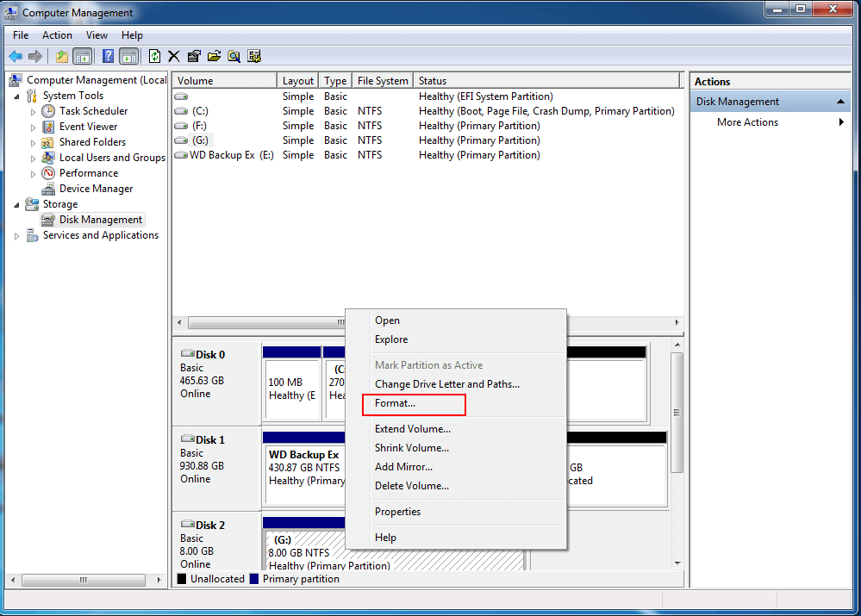
Task: Click the Services and Applications icon
Action: tap(33, 235)
